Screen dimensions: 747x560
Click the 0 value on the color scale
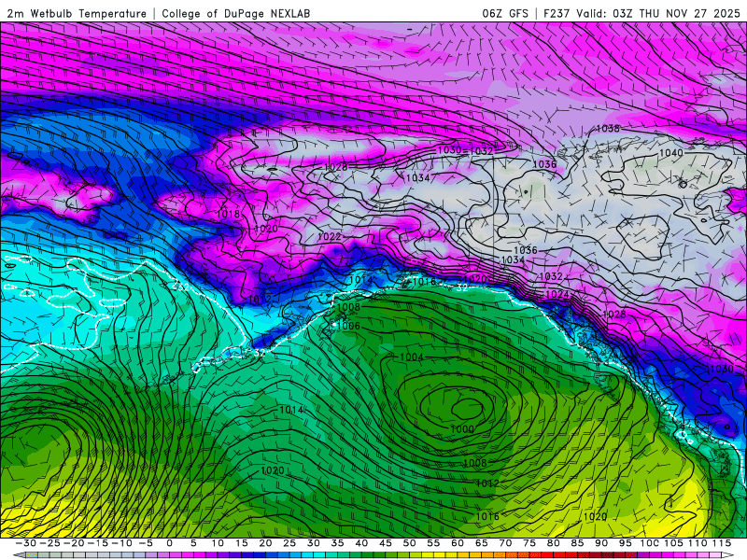(x=170, y=543)
